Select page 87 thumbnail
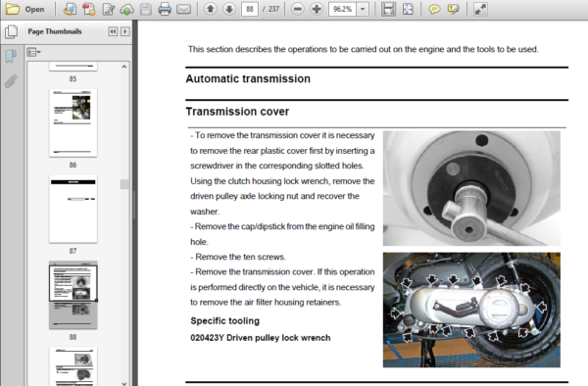This screenshot has width=588, height=386. pyautogui.click(x=73, y=209)
